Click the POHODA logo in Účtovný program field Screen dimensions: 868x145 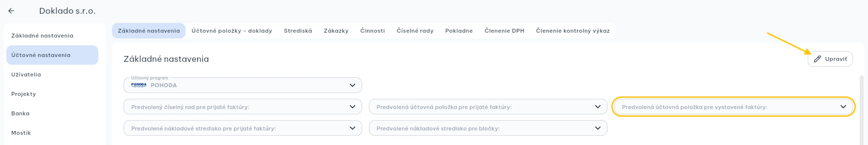click(139, 85)
